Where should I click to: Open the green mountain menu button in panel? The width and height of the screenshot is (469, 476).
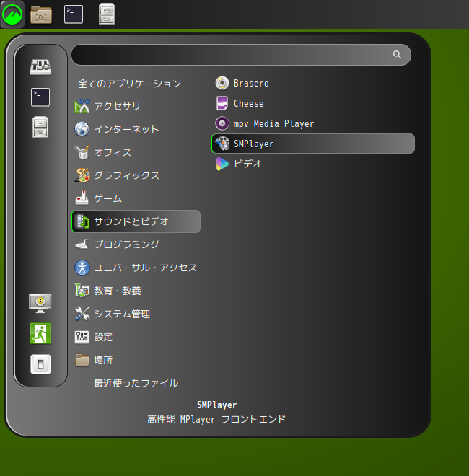pos(12,14)
